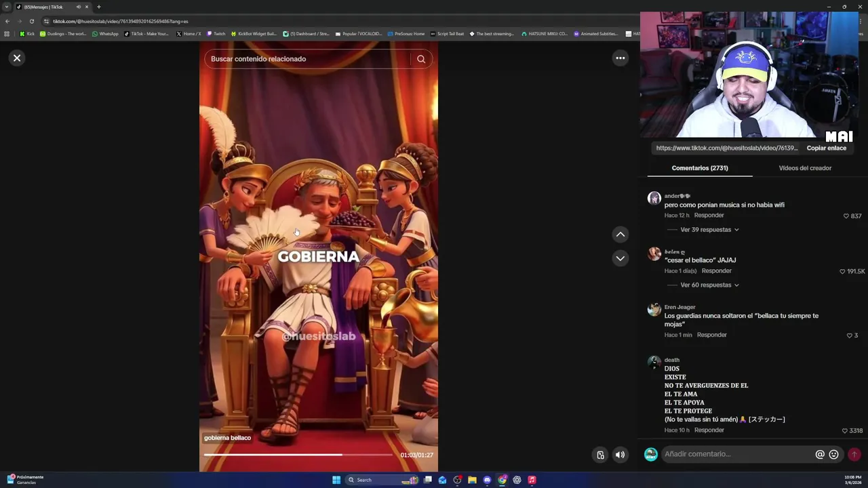This screenshot has width=868, height=488.
Task: Open Apple Music from the taskbar
Action: pyautogui.click(x=532, y=480)
